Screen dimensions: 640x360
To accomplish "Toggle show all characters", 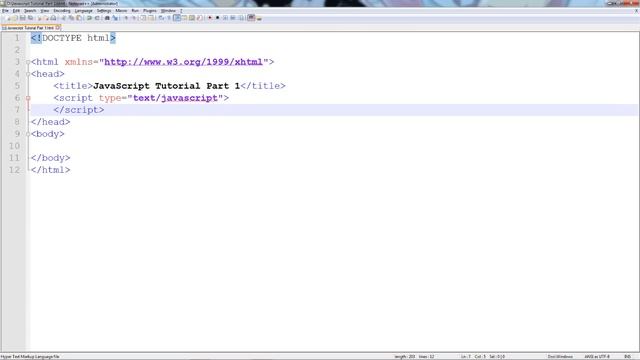I will tap(169, 18).
